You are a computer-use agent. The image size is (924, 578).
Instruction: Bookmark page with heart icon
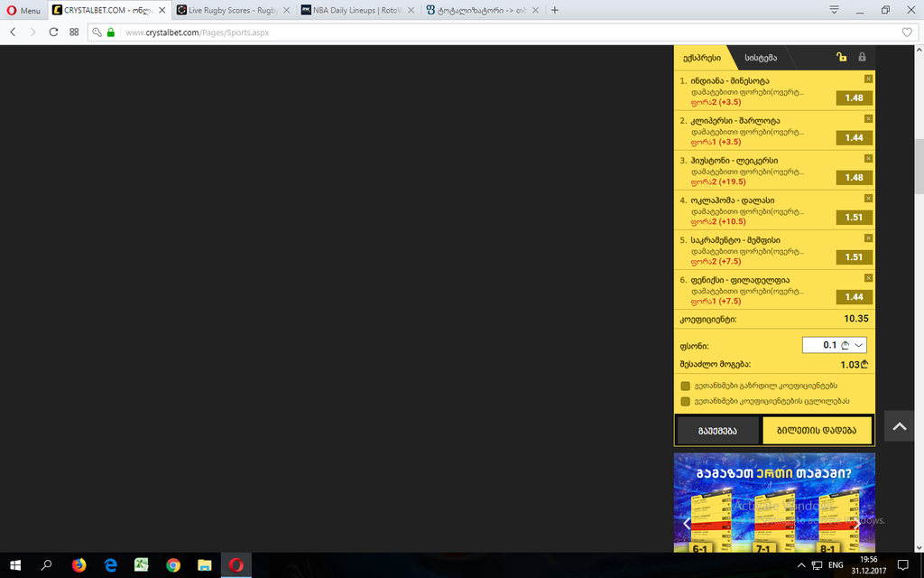907,33
